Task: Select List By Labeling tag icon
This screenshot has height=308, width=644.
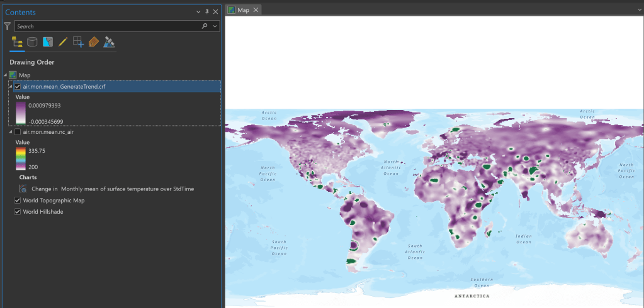Action: 94,42
